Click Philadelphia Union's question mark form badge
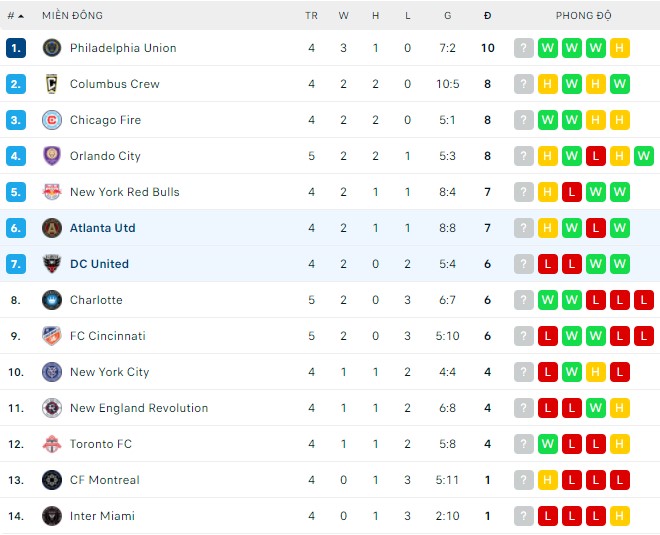 tap(524, 48)
